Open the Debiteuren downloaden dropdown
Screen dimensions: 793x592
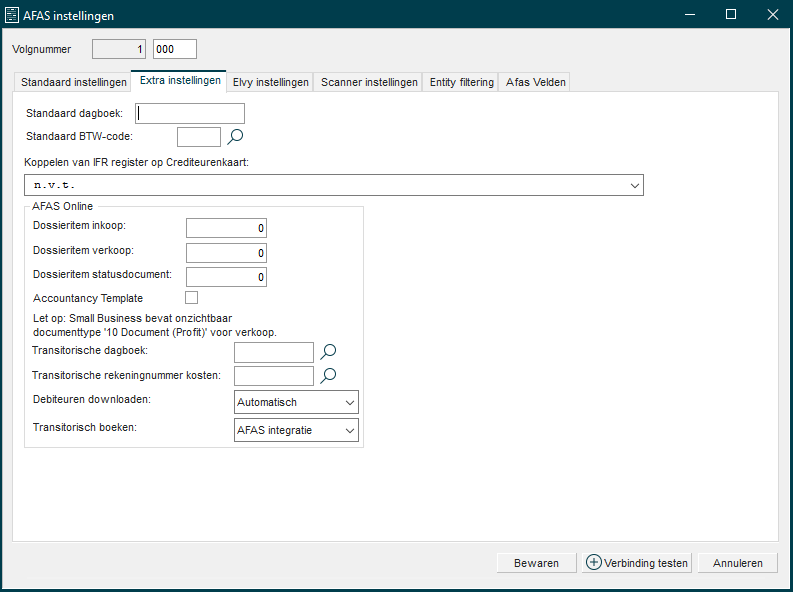pos(296,402)
